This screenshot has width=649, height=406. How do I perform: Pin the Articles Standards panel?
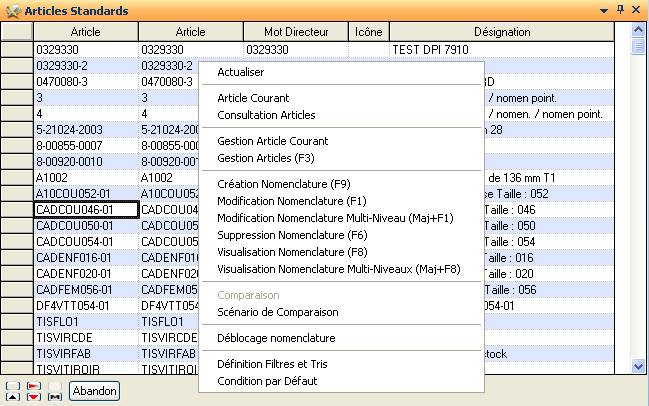620,10
